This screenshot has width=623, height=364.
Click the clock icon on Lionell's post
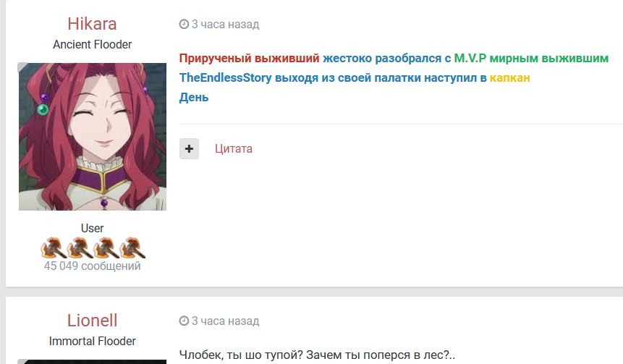184,321
